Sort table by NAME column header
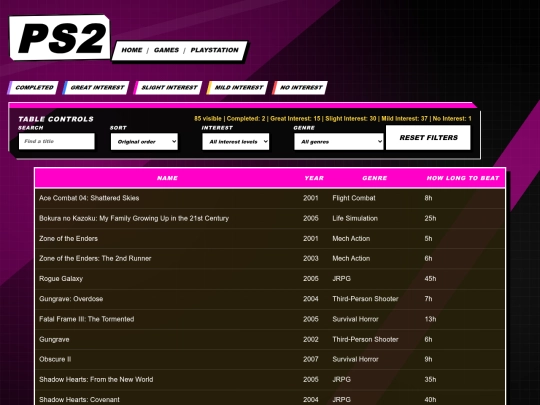The height and width of the screenshot is (405, 540). pos(167,178)
